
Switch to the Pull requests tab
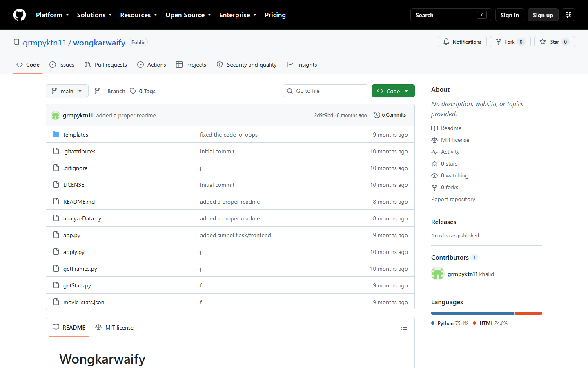tap(106, 65)
